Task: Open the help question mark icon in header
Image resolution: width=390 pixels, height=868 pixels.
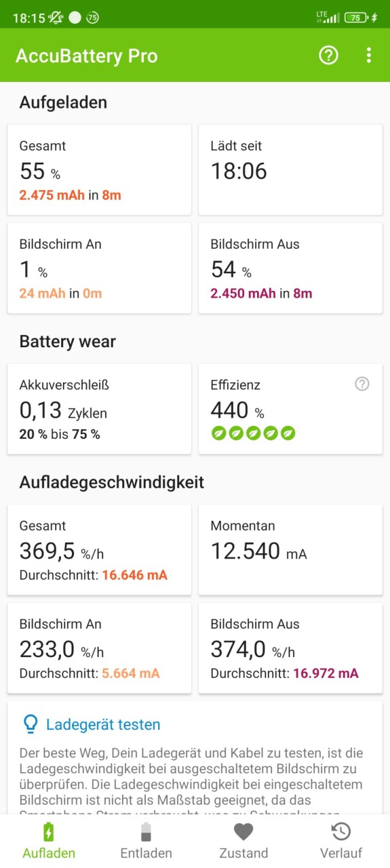Action: (x=328, y=56)
